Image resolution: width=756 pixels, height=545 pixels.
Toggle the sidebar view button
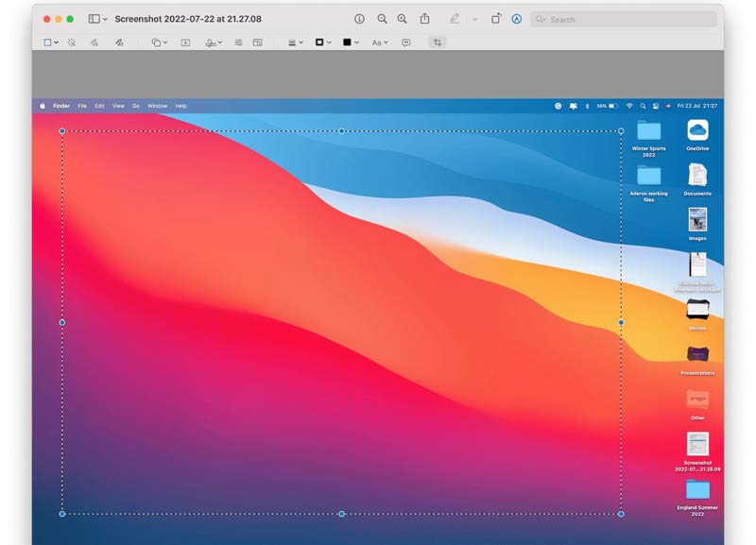point(94,19)
